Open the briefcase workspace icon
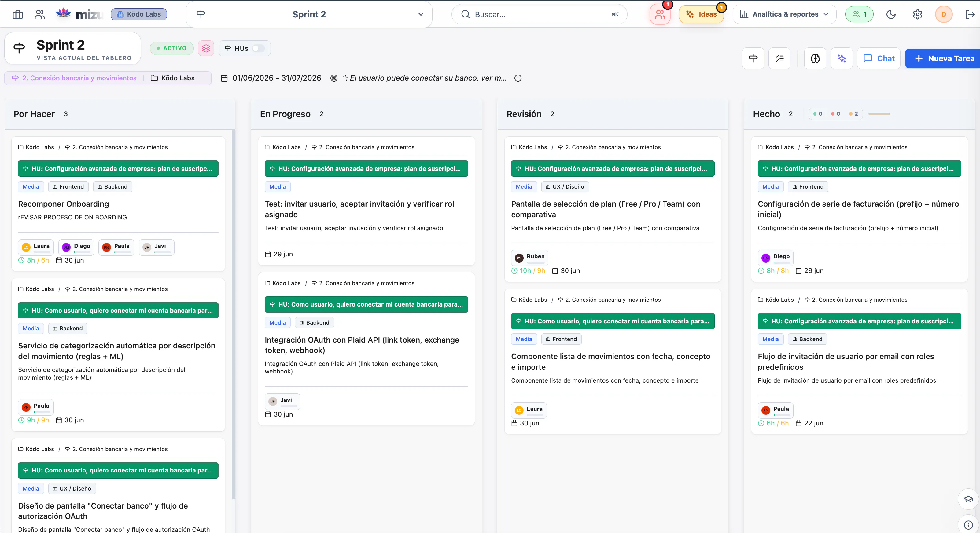Viewport: 980px width, 533px height. pos(17,14)
